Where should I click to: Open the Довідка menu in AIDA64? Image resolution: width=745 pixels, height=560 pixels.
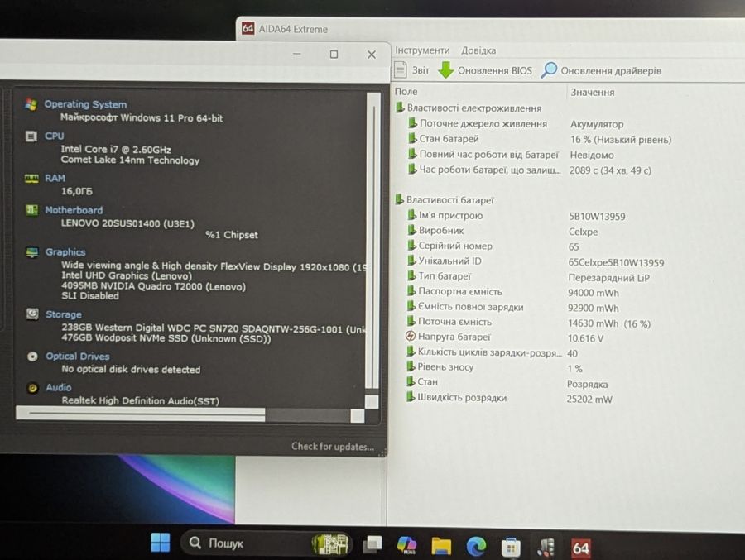[478, 50]
